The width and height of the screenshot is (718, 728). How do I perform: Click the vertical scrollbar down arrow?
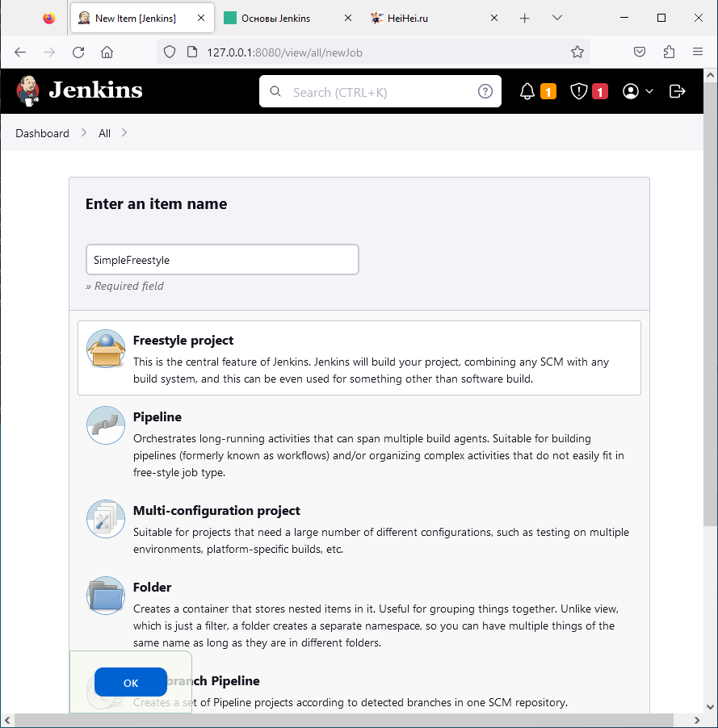point(710,707)
